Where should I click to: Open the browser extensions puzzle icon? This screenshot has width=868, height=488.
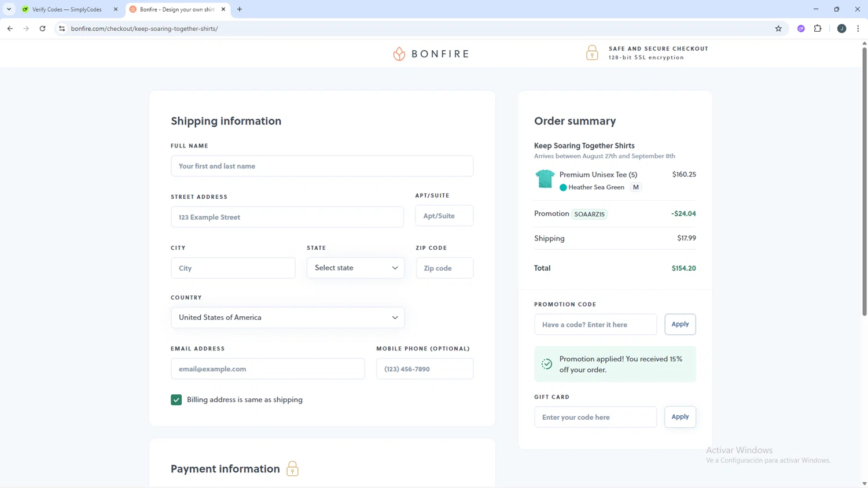pyautogui.click(x=818, y=28)
